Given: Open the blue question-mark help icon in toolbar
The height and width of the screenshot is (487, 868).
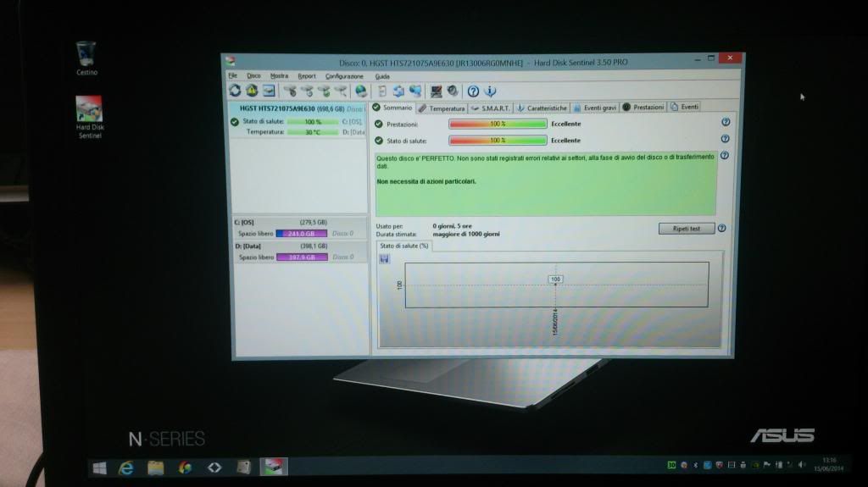Looking at the screenshot, I should point(473,91).
